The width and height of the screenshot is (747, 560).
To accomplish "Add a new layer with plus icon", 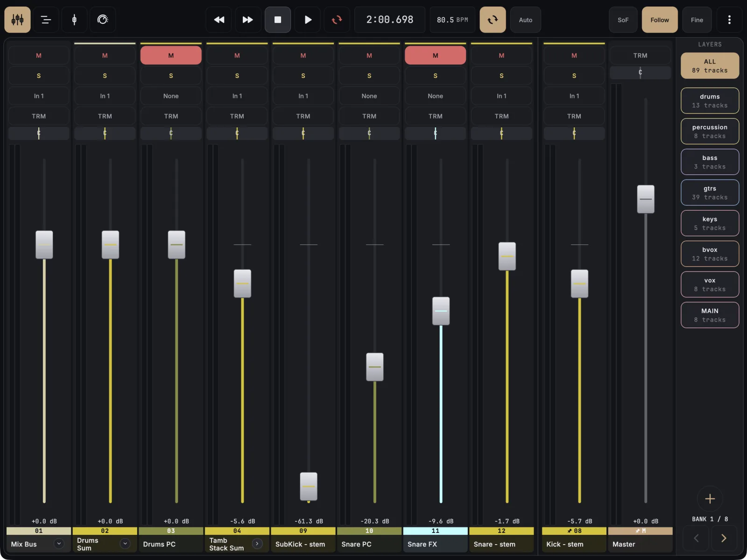I will click(x=710, y=498).
